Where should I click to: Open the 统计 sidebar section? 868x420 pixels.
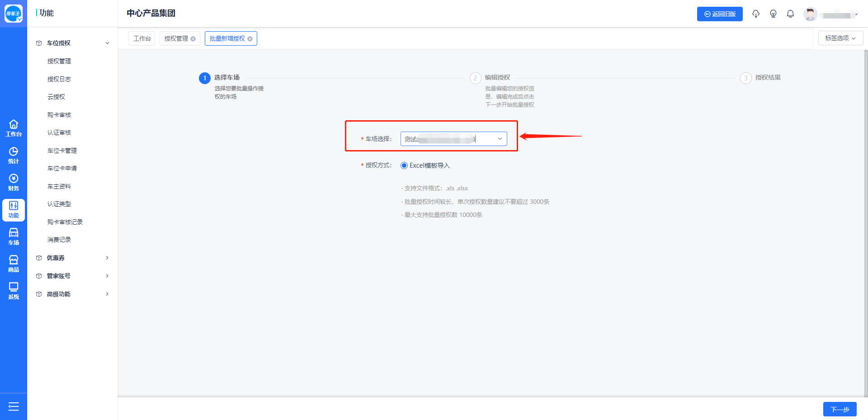(x=14, y=155)
